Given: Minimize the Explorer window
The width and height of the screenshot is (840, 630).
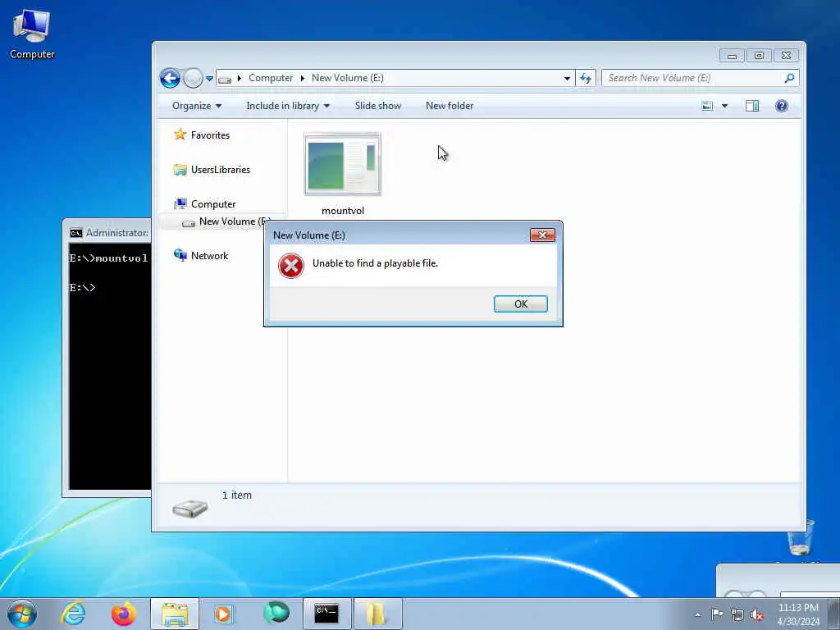Looking at the screenshot, I should point(732,56).
